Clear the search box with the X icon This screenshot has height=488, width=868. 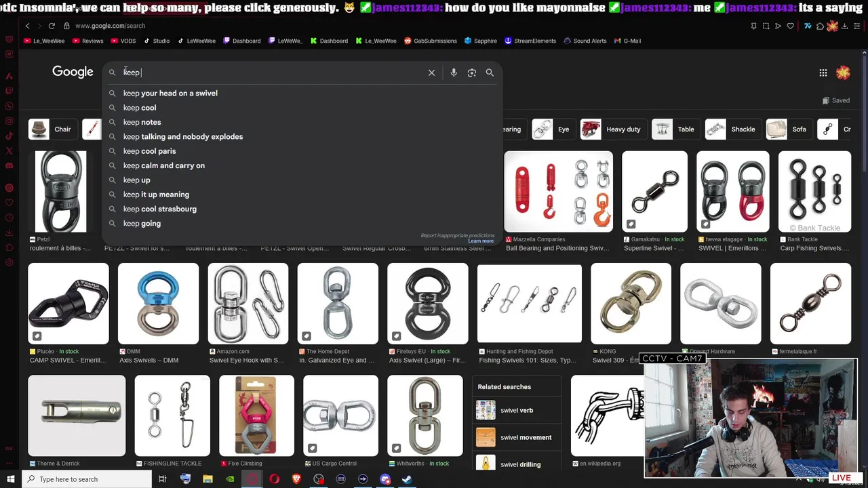(x=431, y=73)
